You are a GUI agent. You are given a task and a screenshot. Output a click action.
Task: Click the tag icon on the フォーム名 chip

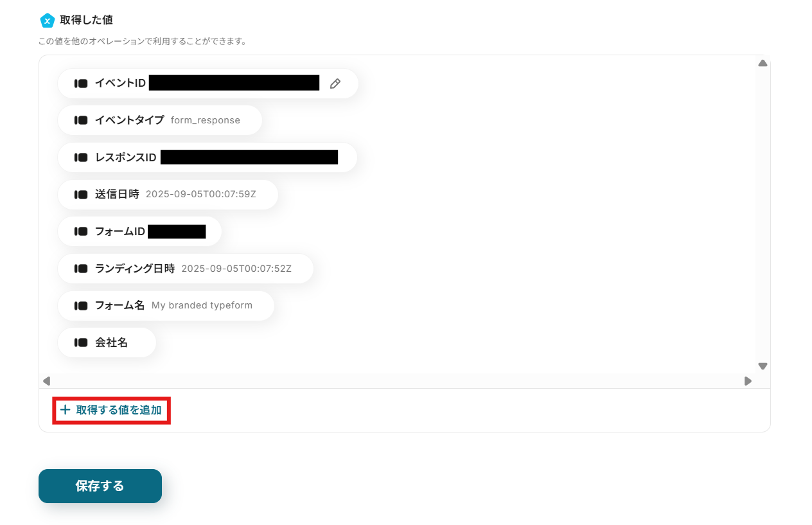point(81,306)
